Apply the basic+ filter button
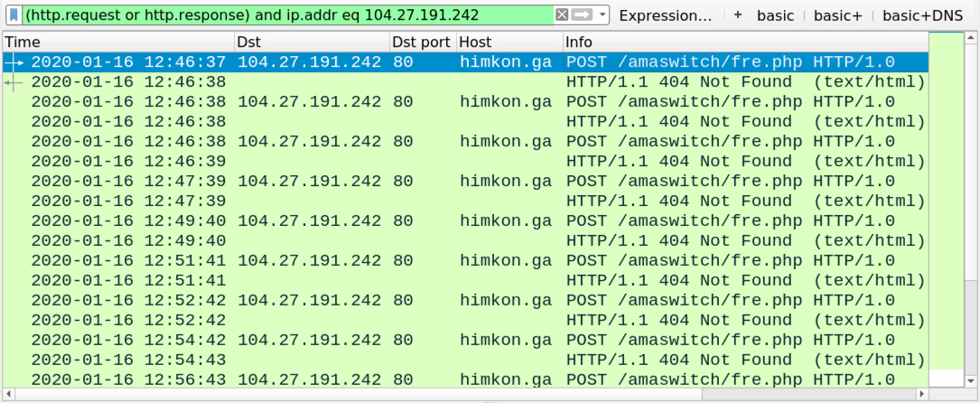Viewport: 980px width, 403px height. click(x=836, y=15)
